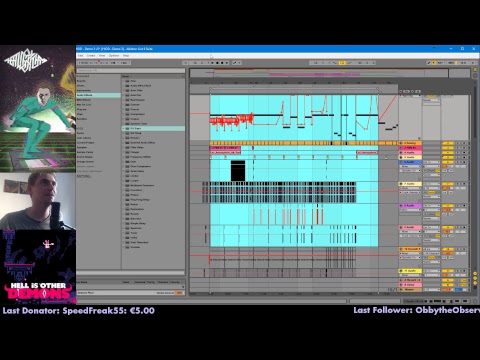Open the Create menu

pyautogui.click(x=91, y=56)
